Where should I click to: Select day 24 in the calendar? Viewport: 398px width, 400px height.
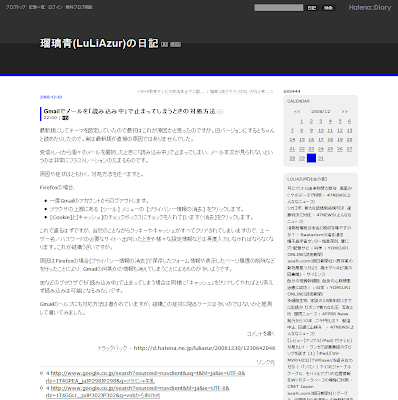click(x=321, y=149)
